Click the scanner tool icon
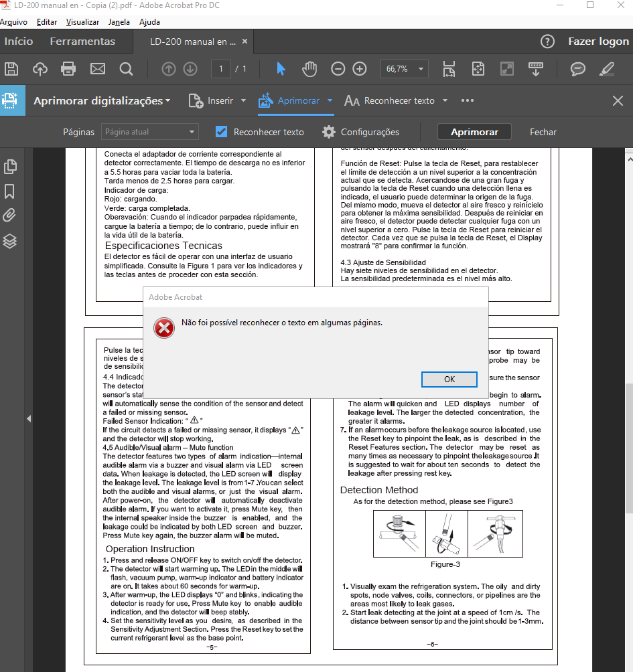The width and height of the screenshot is (633, 672). pos(10,100)
